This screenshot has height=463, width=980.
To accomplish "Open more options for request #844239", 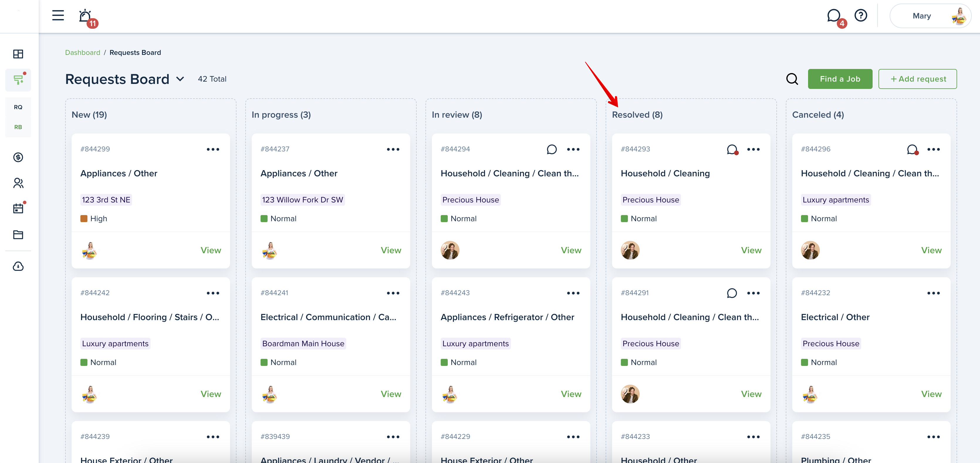I will click(213, 437).
